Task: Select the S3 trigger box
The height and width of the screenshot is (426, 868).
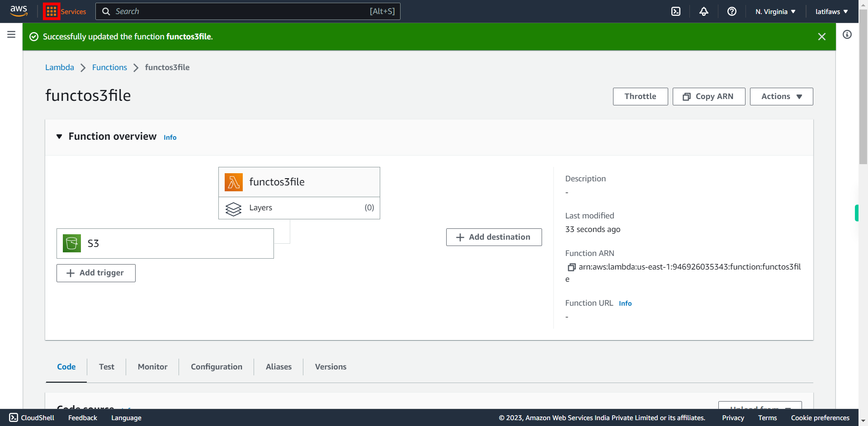Action: click(x=165, y=243)
